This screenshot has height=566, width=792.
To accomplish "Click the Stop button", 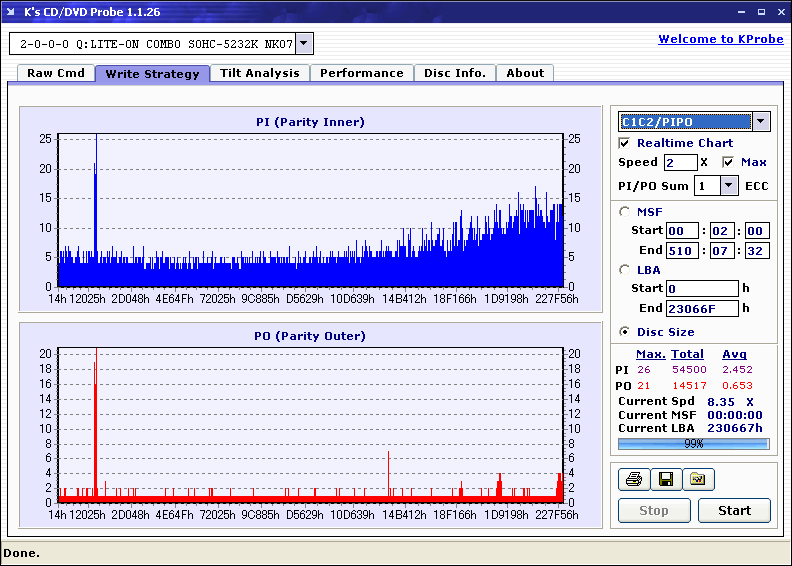I will pos(654,510).
